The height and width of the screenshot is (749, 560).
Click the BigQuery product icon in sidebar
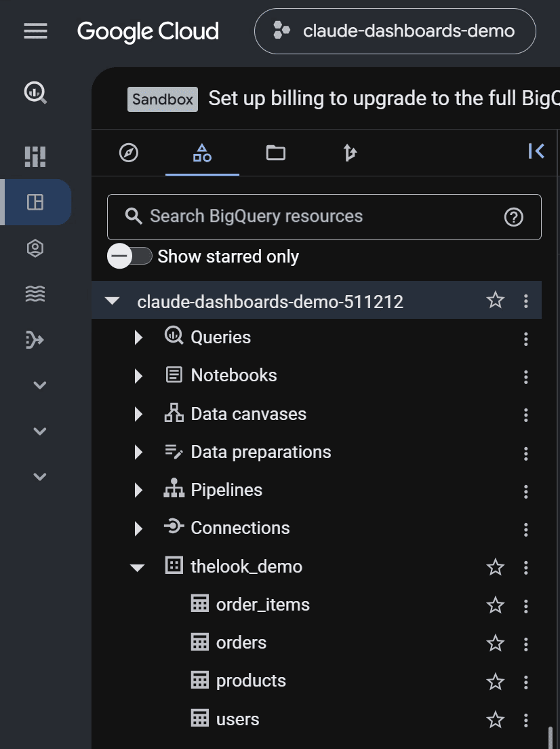tap(35, 93)
